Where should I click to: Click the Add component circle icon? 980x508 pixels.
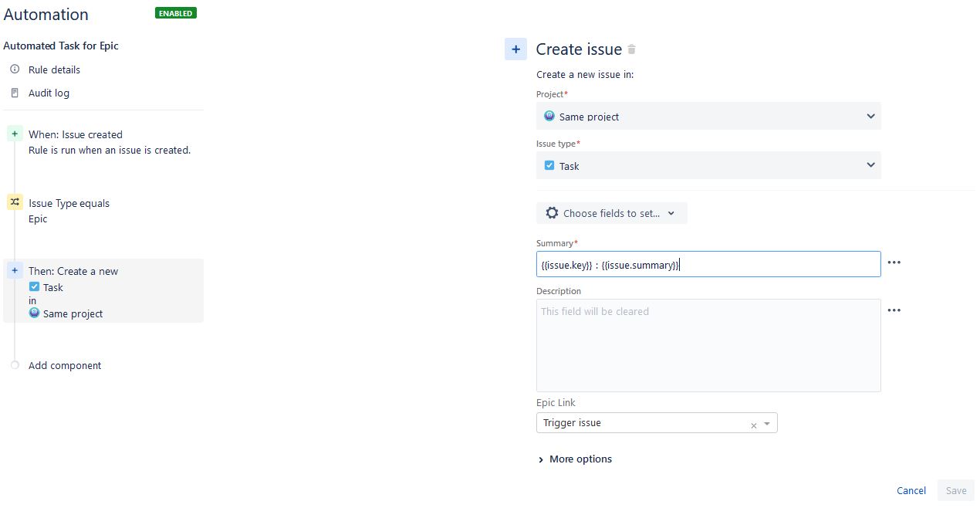15,365
